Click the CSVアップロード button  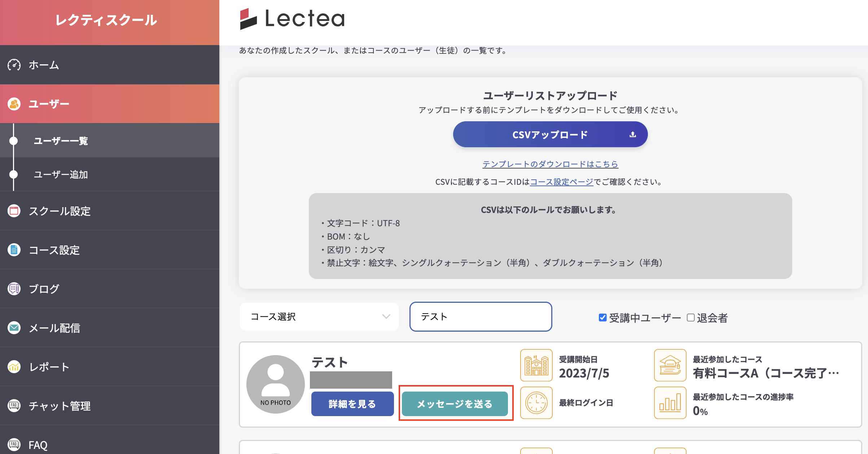(x=550, y=135)
